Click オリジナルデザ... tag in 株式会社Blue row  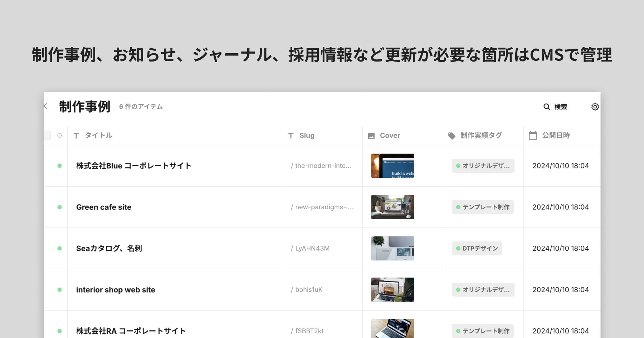pyautogui.click(x=483, y=166)
